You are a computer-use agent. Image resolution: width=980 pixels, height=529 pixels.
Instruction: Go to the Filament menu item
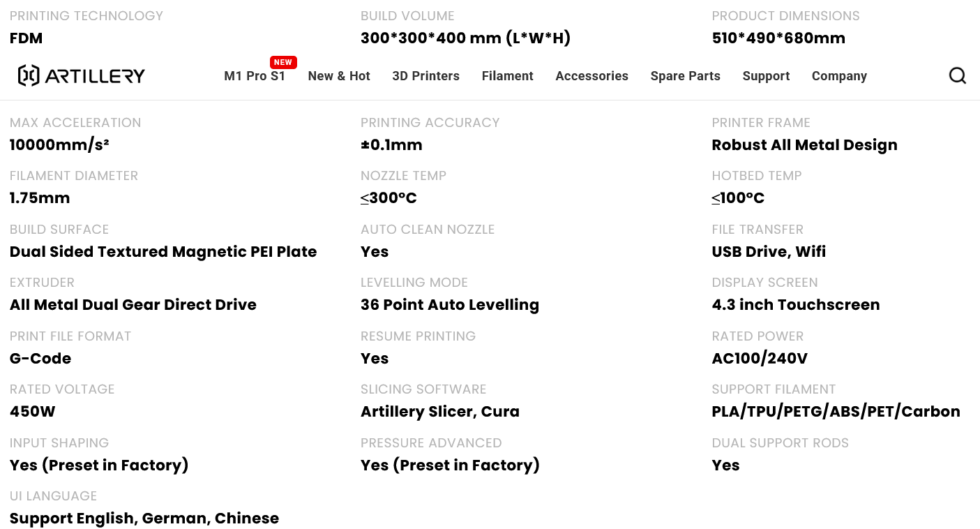507,76
